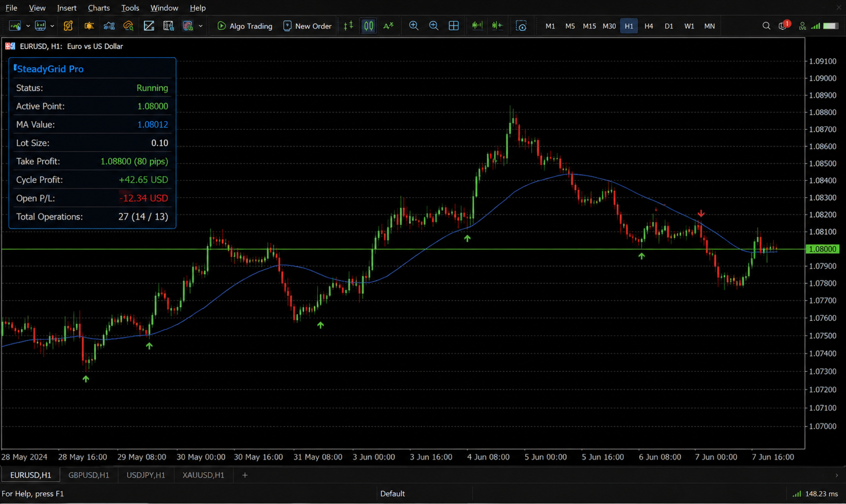The height and width of the screenshot is (504, 846).
Task: Click the MA Value 1.08012
Action: point(153,124)
